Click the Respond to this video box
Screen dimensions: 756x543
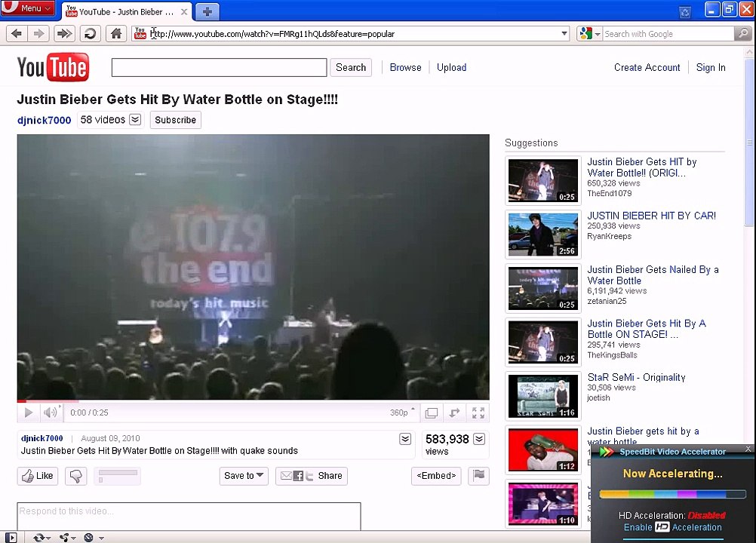pyautogui.click(x=189, y=516)
